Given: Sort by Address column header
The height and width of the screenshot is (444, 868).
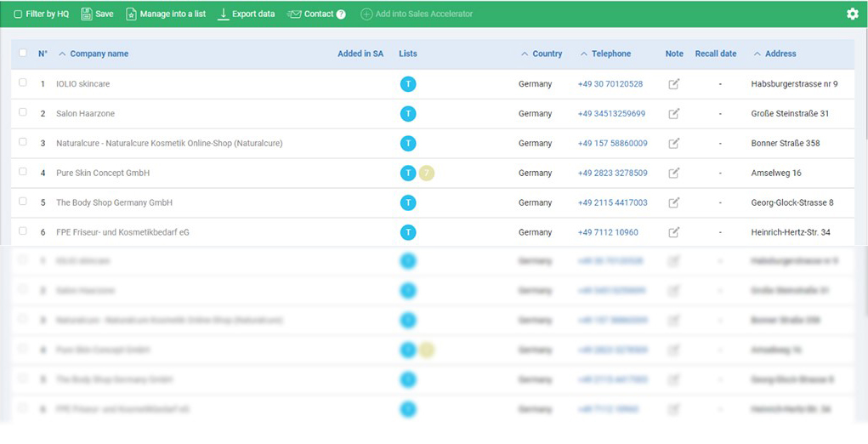Looking at the screenshot, I should coord(780,54).
